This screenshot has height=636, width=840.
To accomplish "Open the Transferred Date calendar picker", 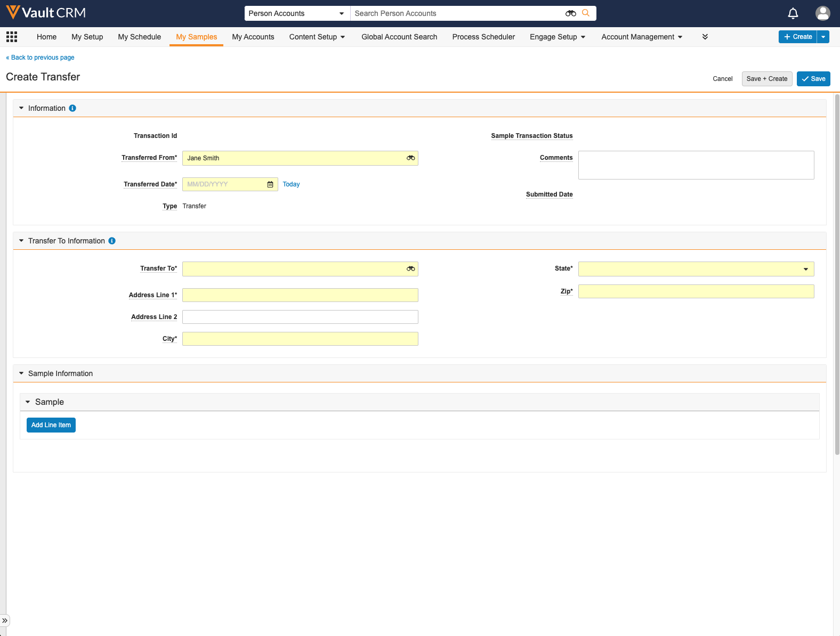I will 270,184.
